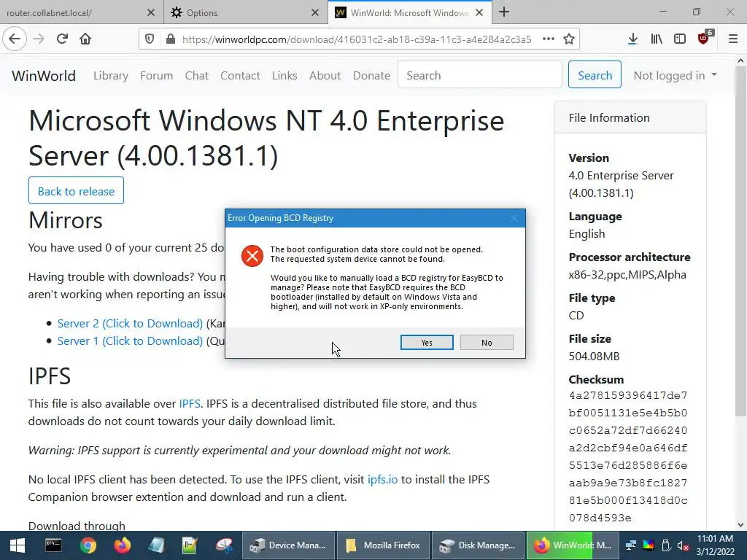This screenshot has width=747, height=560.
Task: Click Yes in the BCD Registry error dialog
Action: (x=427, y=343)
